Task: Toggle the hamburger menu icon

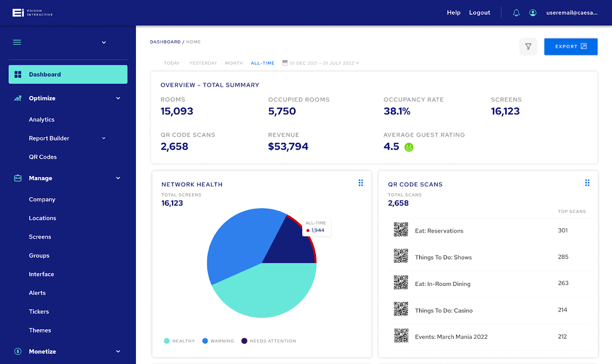Action: pyautogui.click(x=17, y=42)
